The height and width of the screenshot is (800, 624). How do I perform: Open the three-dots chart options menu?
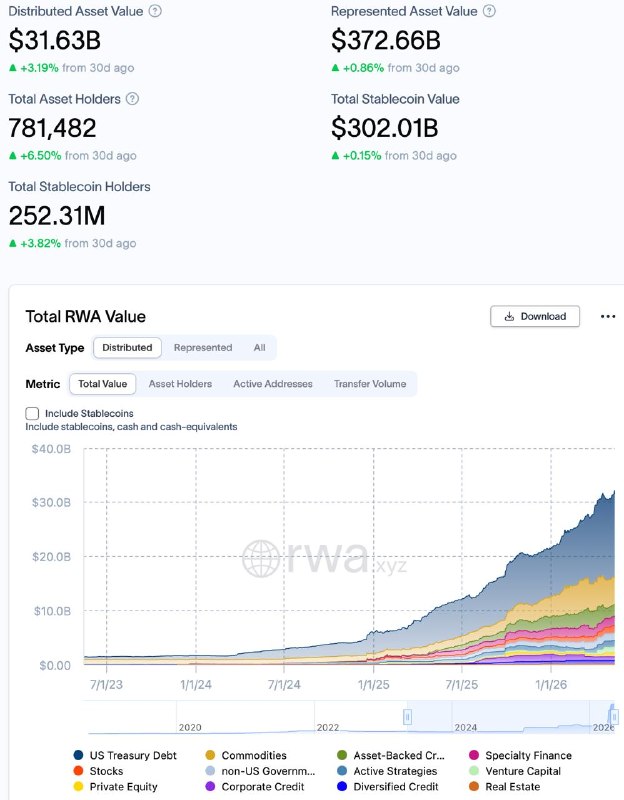point(608,316)
